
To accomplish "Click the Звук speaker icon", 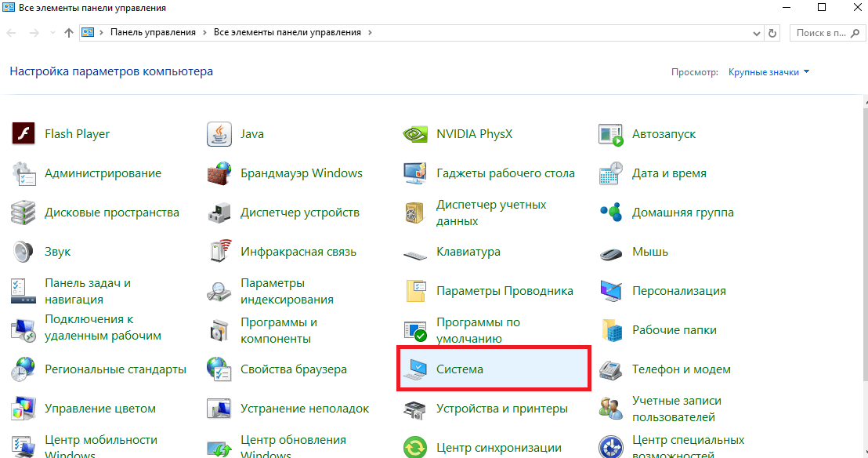I will [x=24, y=252].
